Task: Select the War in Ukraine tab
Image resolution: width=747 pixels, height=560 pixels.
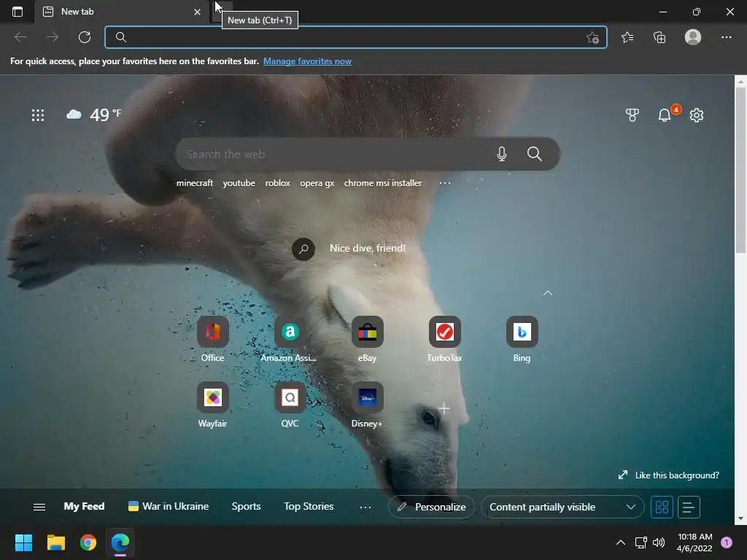Action: pos(169,507)
